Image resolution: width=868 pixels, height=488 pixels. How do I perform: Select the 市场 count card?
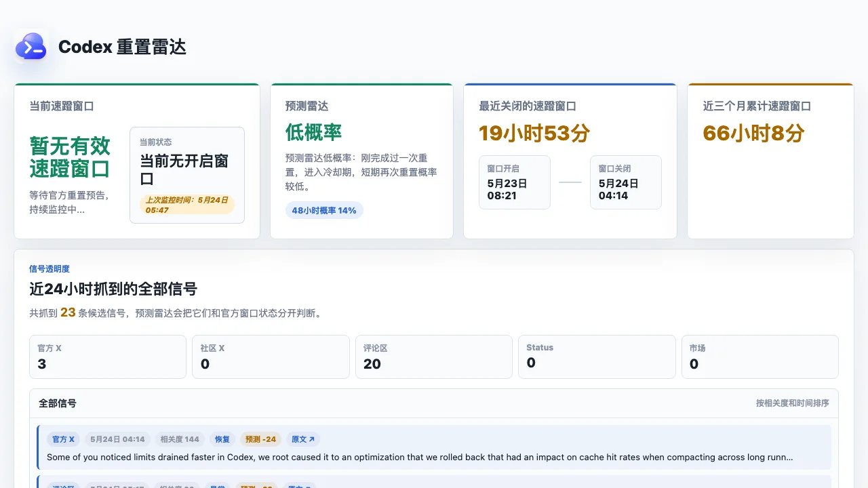760,357
